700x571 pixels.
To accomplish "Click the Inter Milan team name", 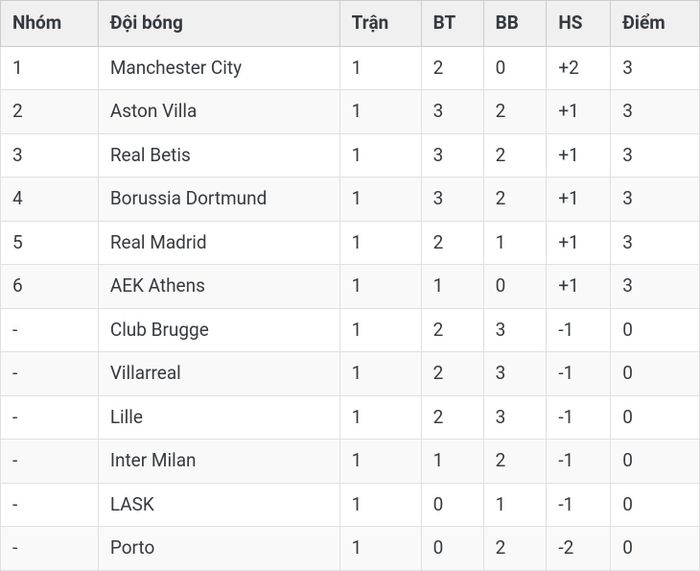I will pyautogui.click(x=153, y=460).
